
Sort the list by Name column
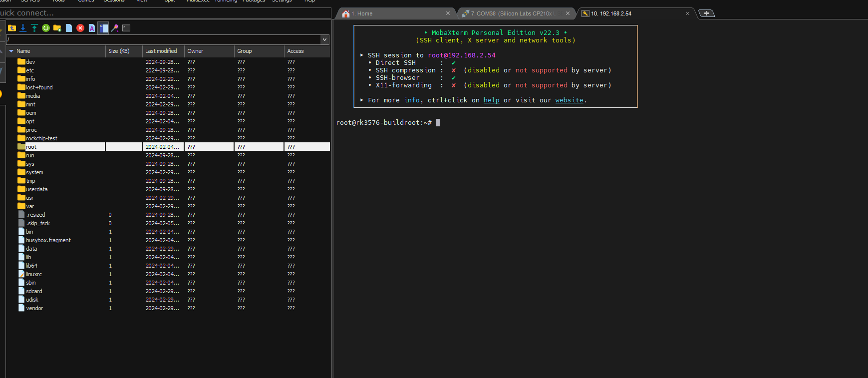coord(56,51)
